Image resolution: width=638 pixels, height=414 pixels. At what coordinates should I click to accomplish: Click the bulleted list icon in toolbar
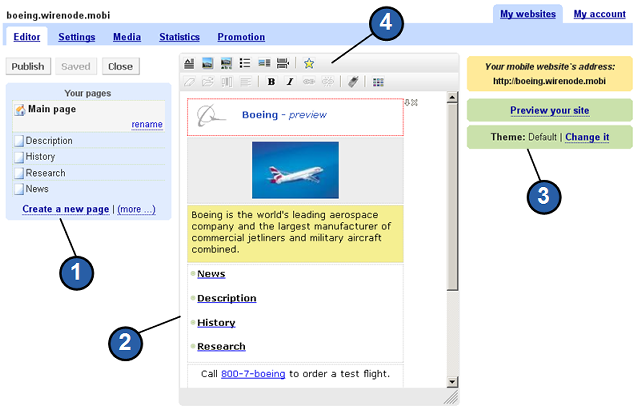245,63
